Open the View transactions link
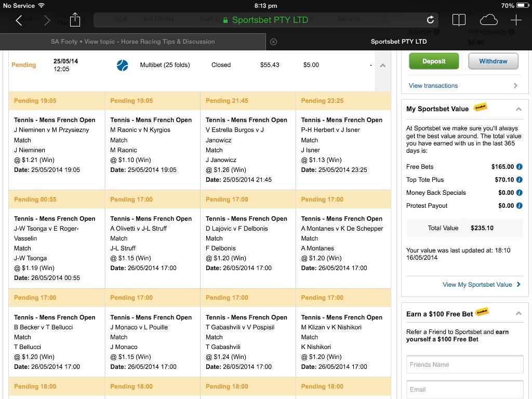532x399 pixels. pyautogui.click(x=433, y=86)
